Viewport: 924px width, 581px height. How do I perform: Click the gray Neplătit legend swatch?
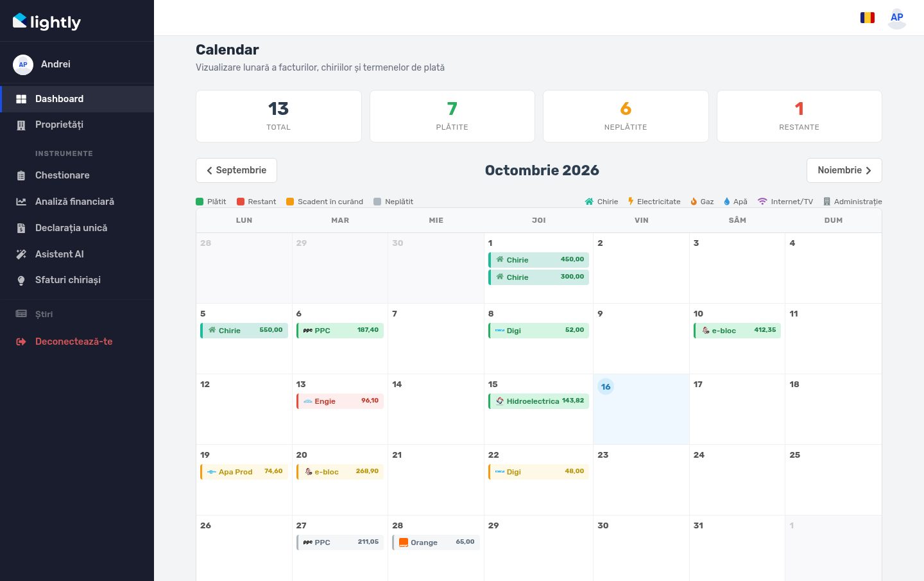point(377,202)
